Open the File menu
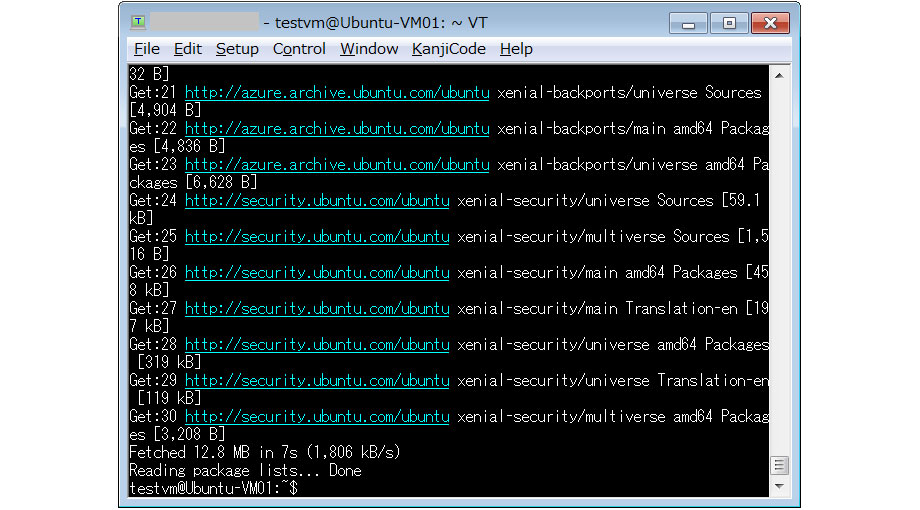Image resolution: width=920 pixels, height=510 pixels. (x=146, y=49)
